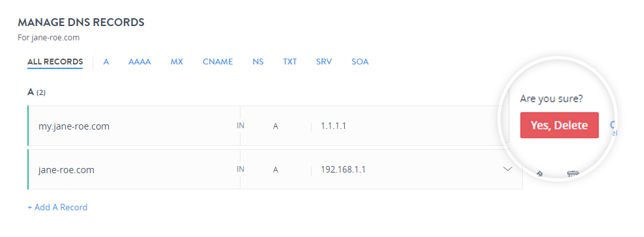Click the A (2) section heading
The height and width of the screenshot is (237, 644).
coord(37,92)
